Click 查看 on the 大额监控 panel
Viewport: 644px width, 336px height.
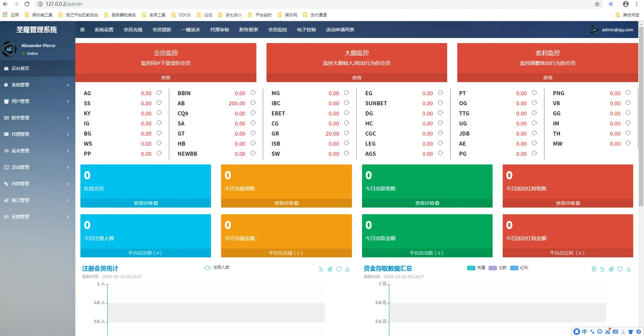click(356, 77)
